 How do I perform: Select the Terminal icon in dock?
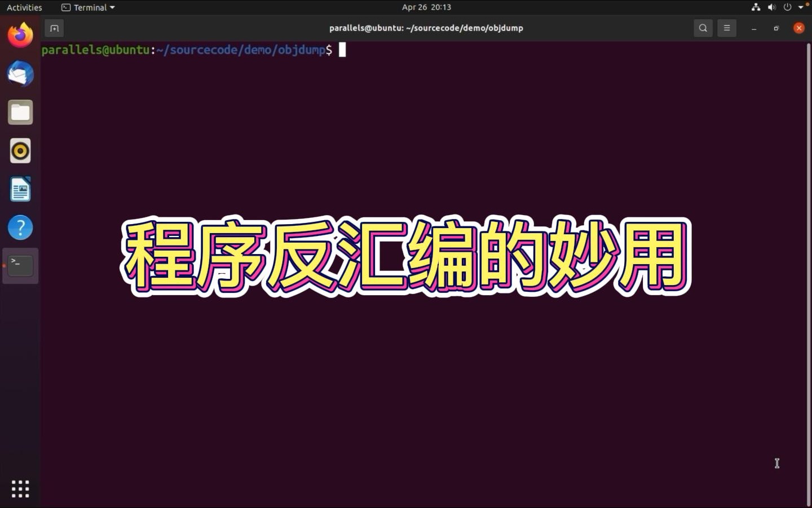[20, 266]
